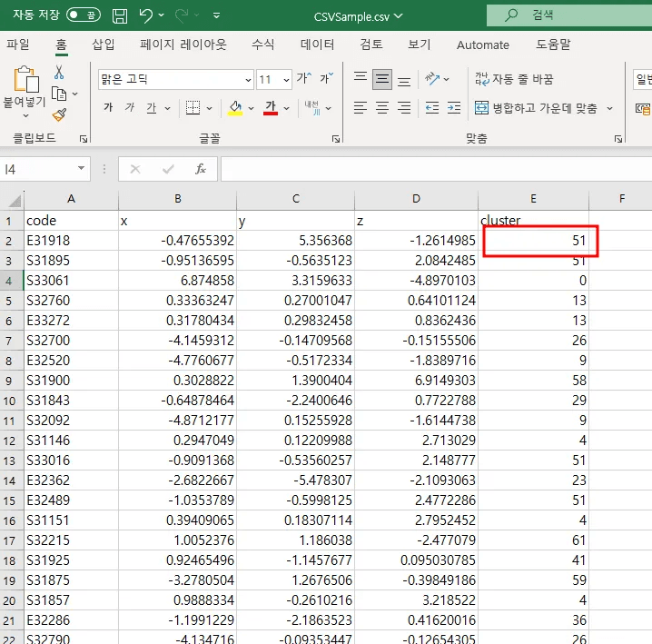Toggle the AutoSave switch

pyautogui.click(x=83, y=15)
